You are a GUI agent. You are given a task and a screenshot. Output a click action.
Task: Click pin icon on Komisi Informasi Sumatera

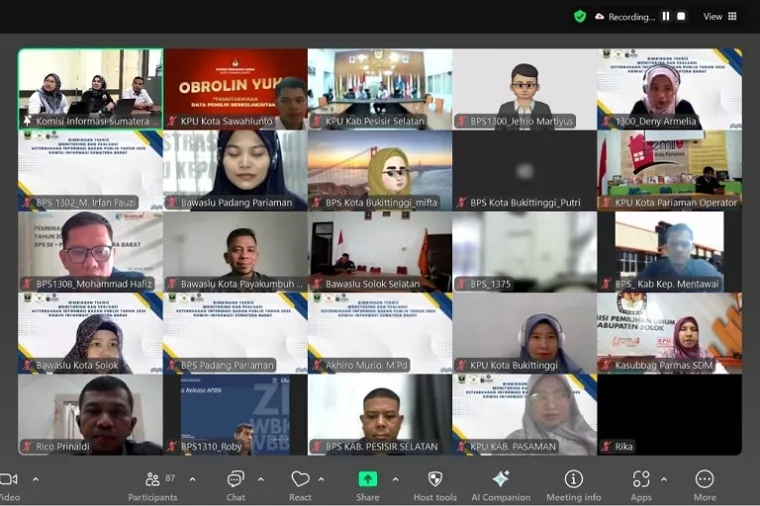(28, 121)
